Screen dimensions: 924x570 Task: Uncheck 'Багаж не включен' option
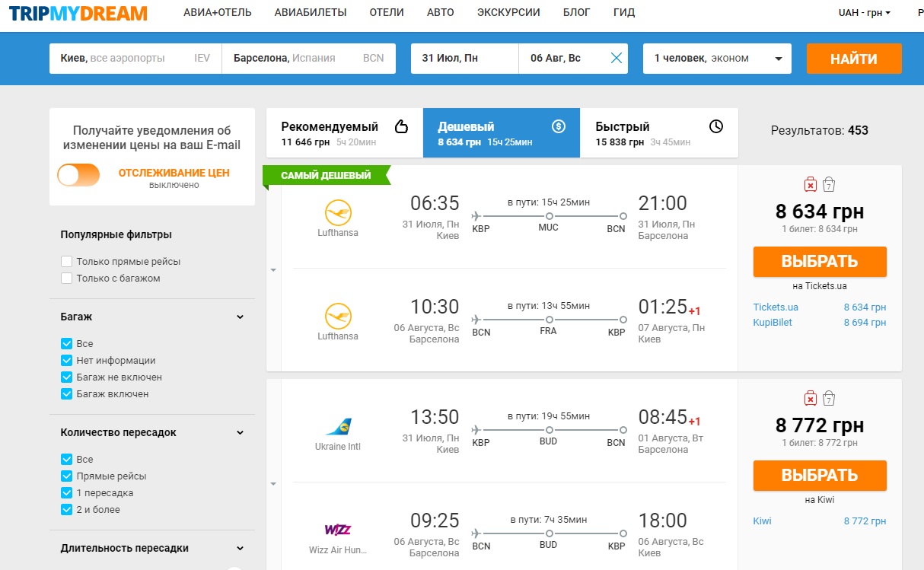[67, 377]
